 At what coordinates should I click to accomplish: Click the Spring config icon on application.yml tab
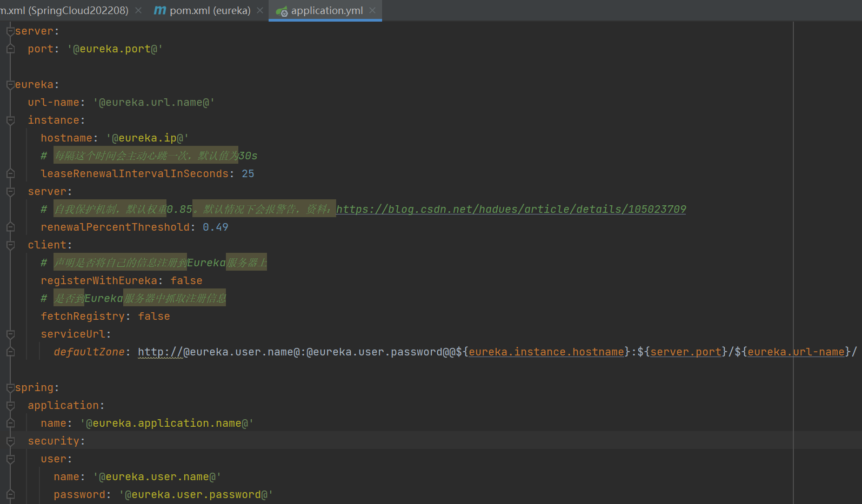pos(282,11)
